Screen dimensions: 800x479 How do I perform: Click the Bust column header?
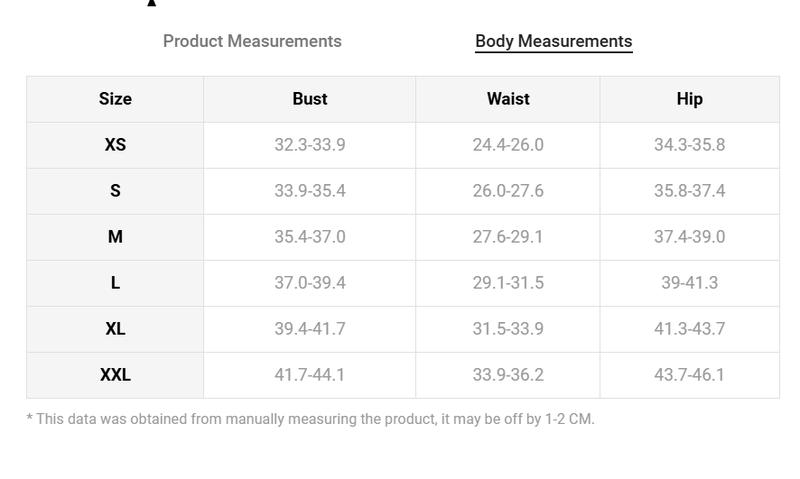310,99
